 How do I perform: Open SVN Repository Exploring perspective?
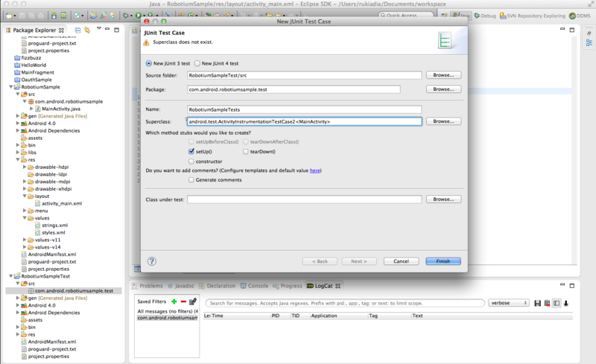coord(533,16)
